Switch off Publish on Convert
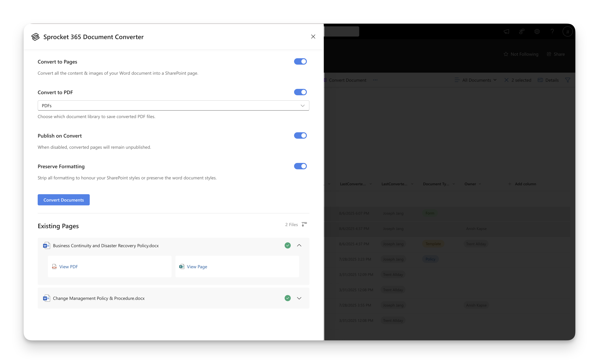 pyautogui.click(x=300, y=136)
